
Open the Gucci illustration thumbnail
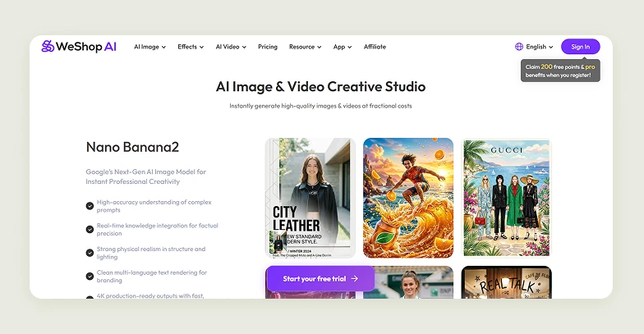pyautogui.click(x=506, y=198)
